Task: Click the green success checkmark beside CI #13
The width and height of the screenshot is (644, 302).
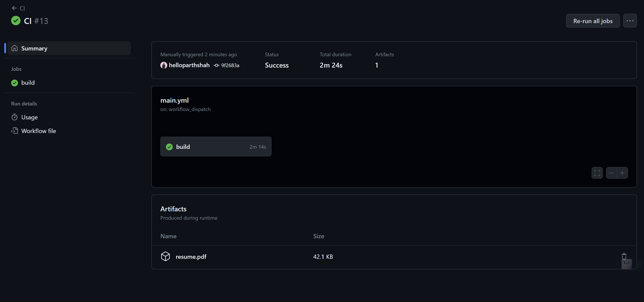Action: click(x=16, y=21)
